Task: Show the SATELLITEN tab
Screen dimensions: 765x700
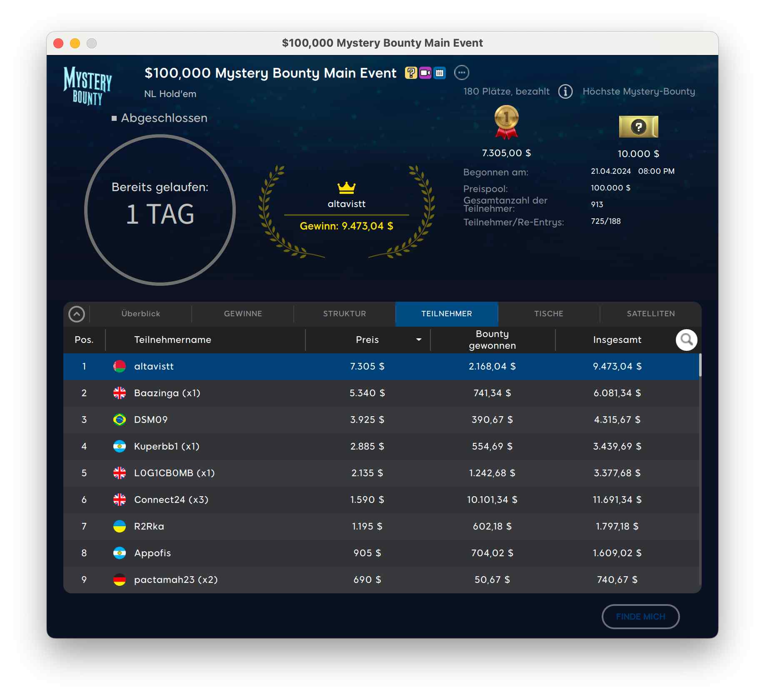Action: click(x=650, y=314)
